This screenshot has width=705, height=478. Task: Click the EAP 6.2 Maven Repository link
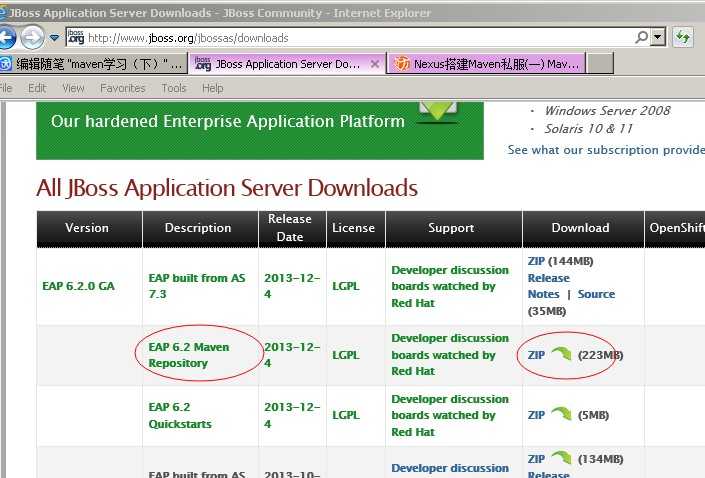[x=189, y=355]
